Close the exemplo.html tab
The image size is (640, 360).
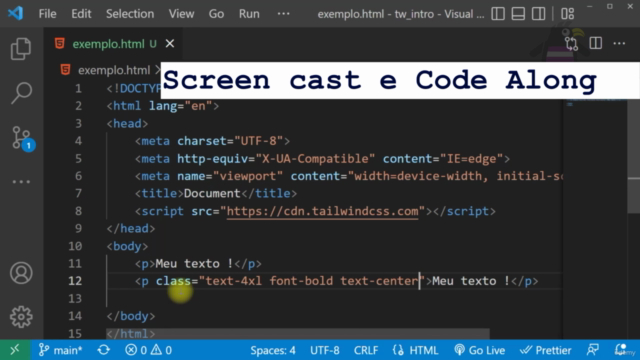coord(170,44)
